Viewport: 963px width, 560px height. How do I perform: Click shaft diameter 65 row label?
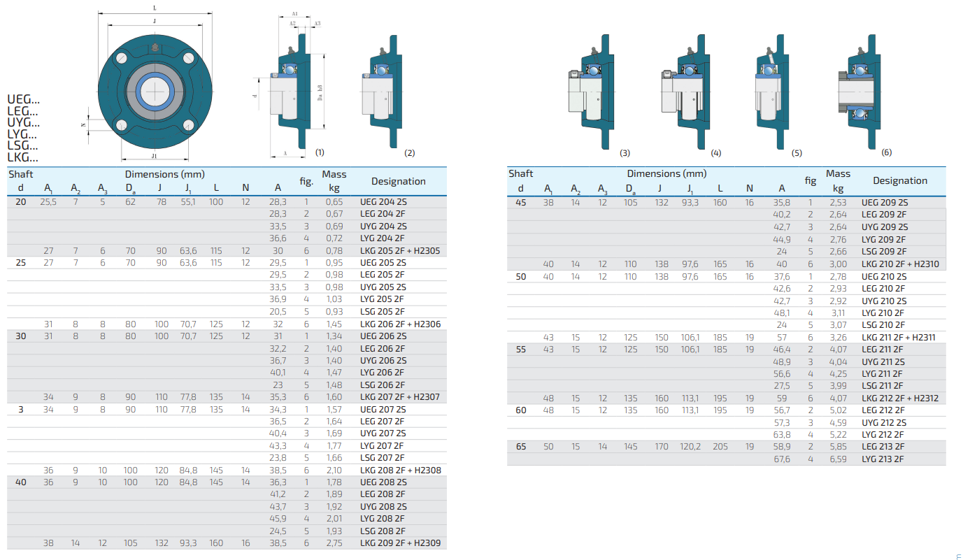(x=521, y=447)
